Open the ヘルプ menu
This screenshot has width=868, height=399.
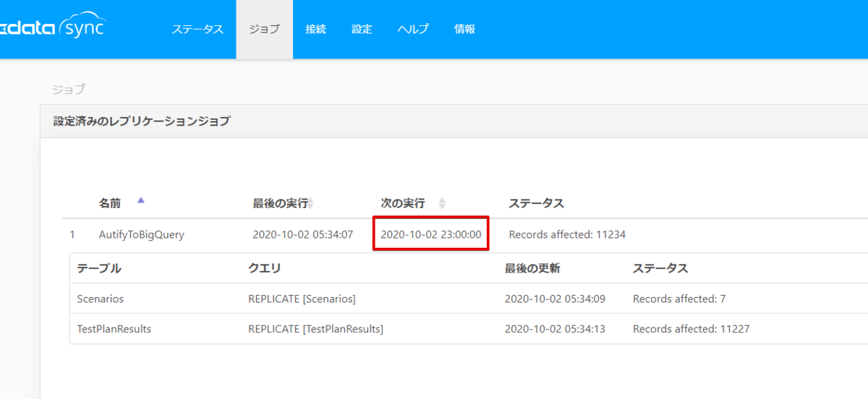coord(413,30)
